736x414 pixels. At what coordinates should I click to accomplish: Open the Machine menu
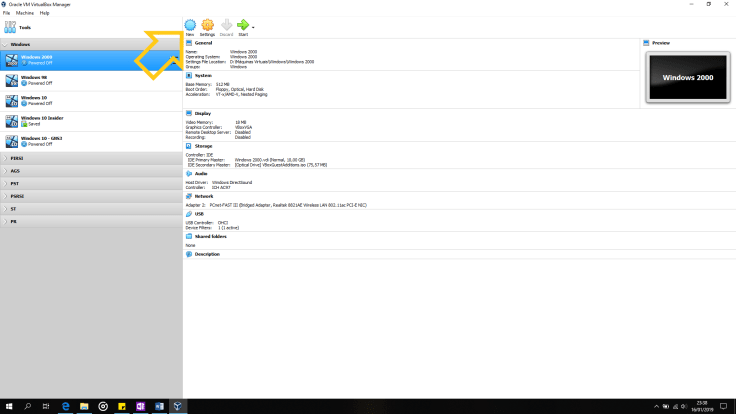click(x=23, y=12)
